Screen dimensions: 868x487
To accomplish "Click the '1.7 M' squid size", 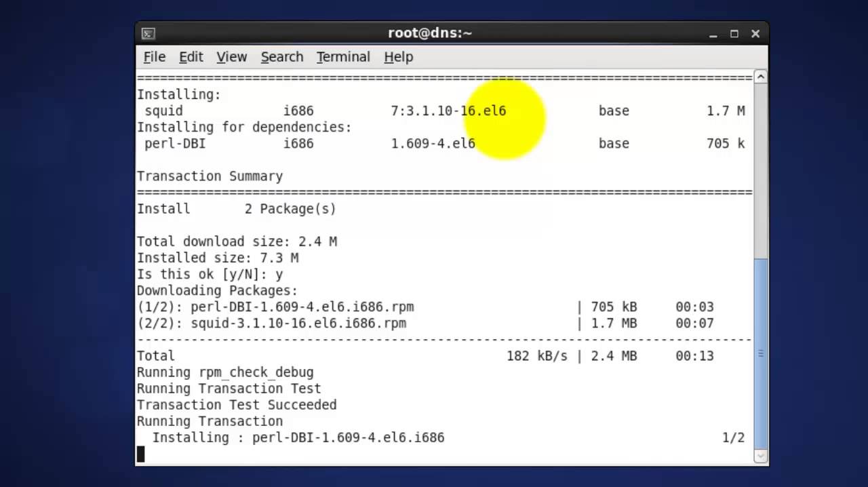I will (x=726, y=111).
